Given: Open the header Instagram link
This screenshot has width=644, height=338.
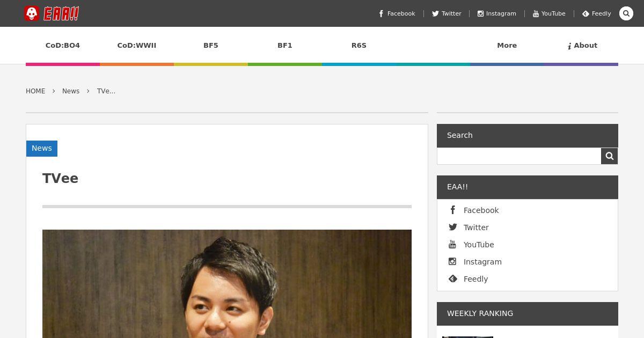Looking at the screenshot, I should (x=497, y=13).
